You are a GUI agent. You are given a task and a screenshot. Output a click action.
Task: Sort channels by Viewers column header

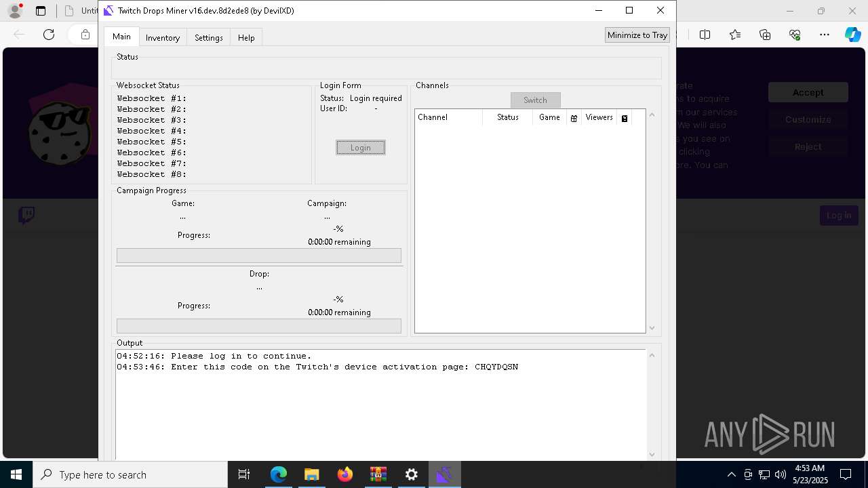pos(599,118)
